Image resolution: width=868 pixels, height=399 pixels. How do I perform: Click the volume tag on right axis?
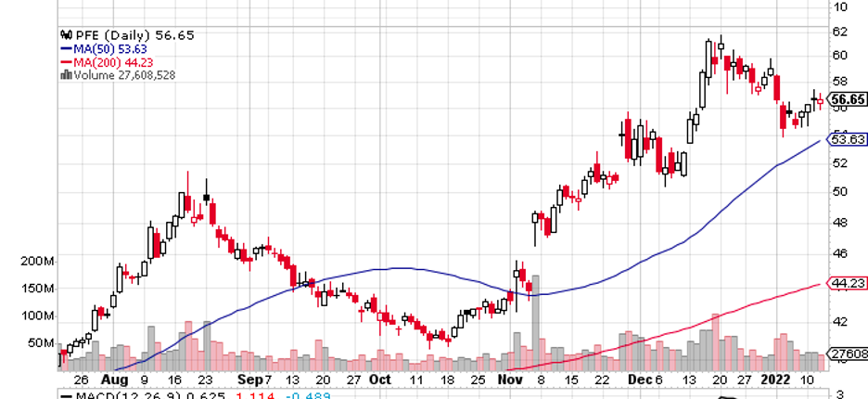[x=849, y=354]
